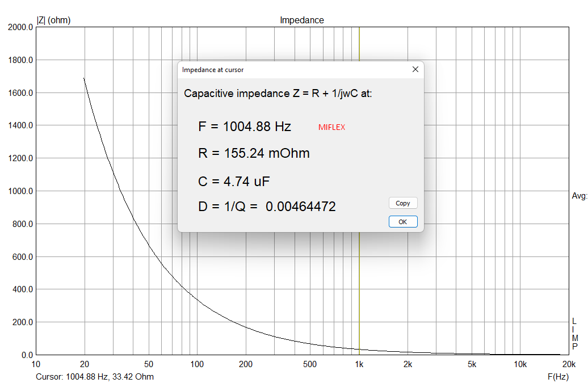The width and height of the screenshot is (588, 383).
Task: Click the F(Hz) axis label
Action: click(x=558, y=377)
